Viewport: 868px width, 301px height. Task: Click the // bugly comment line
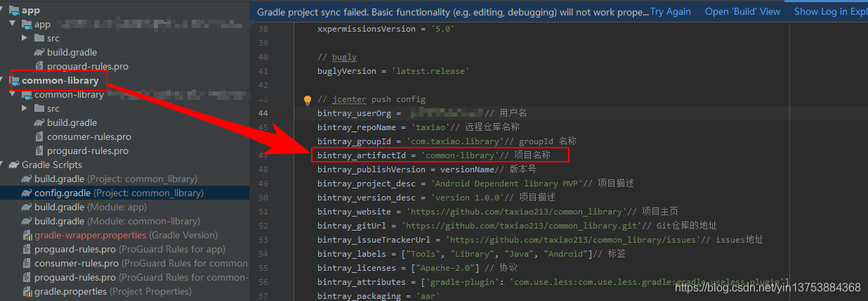(336, 57)
